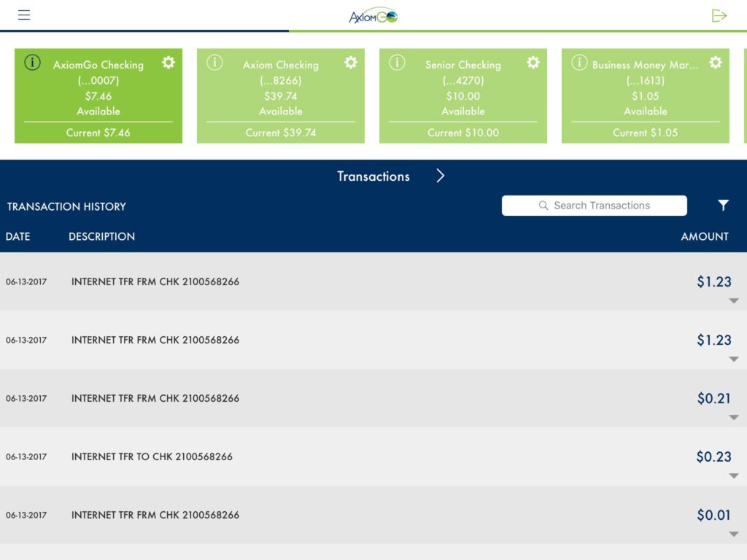The width and height of the screenshot is (747, 560).
Task: Select the Axiom Checking (...8266) card
Action: coord(281,96)
